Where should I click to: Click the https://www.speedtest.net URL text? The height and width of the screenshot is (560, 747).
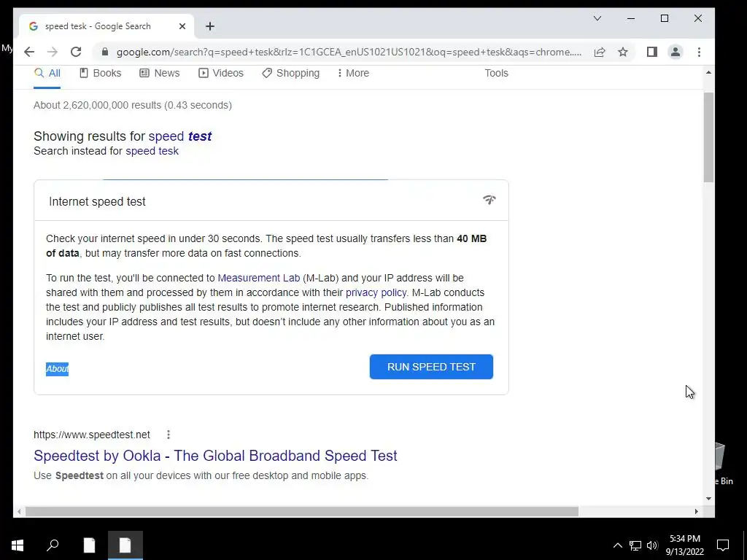coord(92,435)
